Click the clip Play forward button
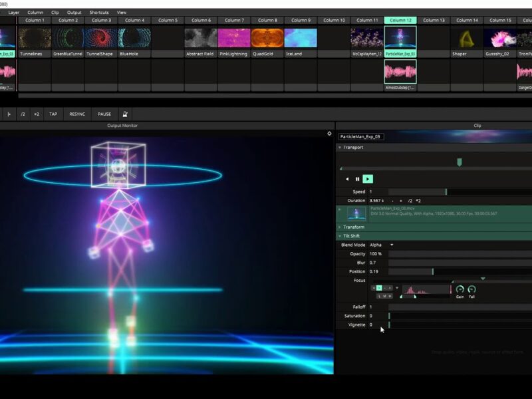 [368, 179]
